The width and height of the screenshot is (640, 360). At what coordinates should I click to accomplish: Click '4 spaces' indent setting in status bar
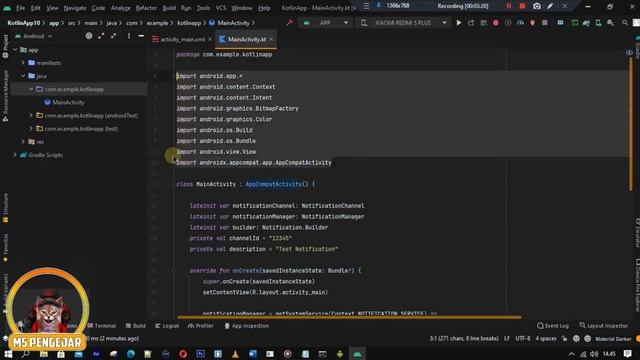pos(546,338)
